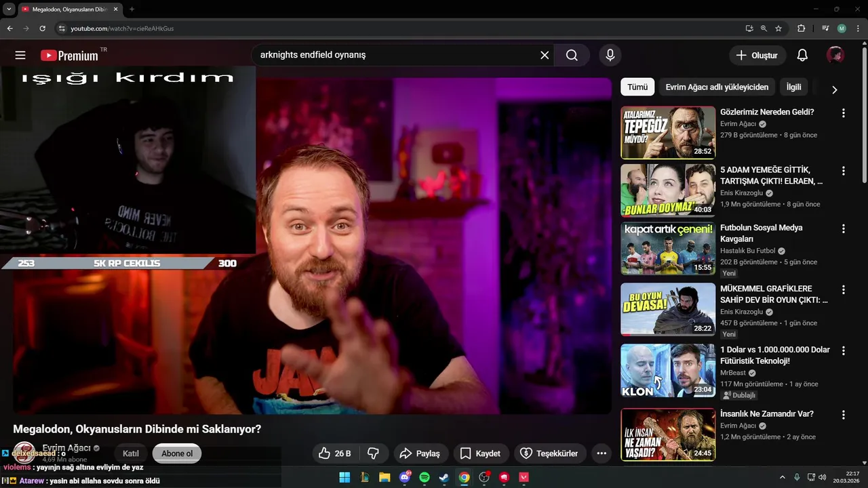Image resolution: width=868 pixels, height=488 pixels.
Task: Open options for Gözlerimiz Nereden Geldi video
Action: click(x=844, y=113)
